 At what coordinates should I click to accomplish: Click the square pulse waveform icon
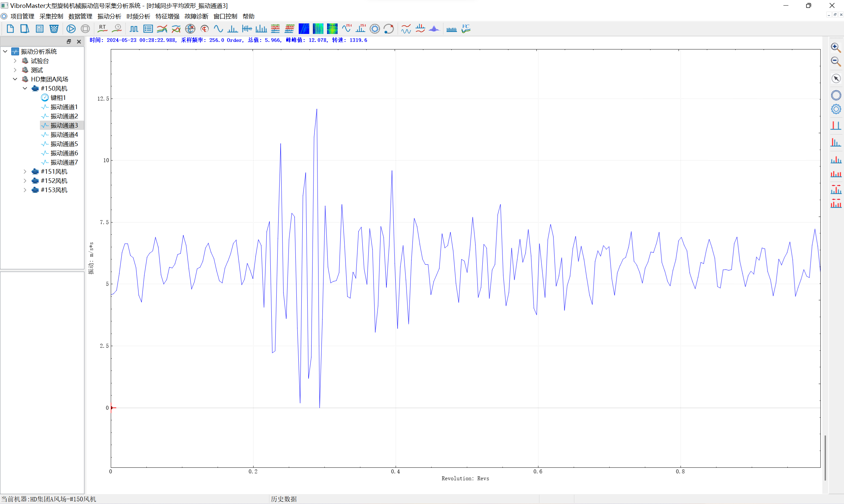(x=134, y=29)
